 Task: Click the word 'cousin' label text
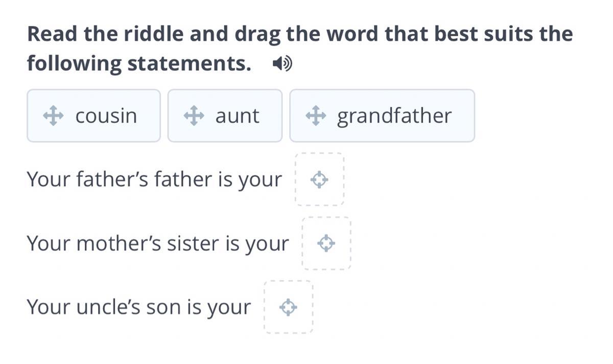(x=106, y=116)
